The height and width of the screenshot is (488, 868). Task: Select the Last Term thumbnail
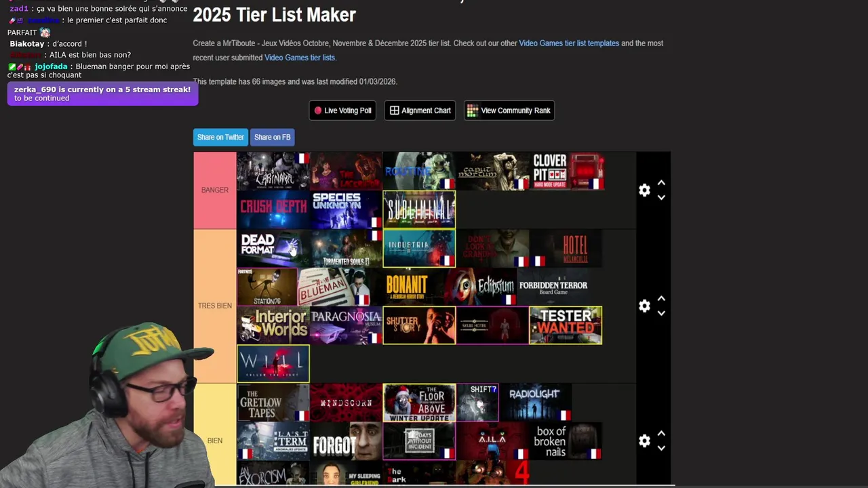point(273,441)
